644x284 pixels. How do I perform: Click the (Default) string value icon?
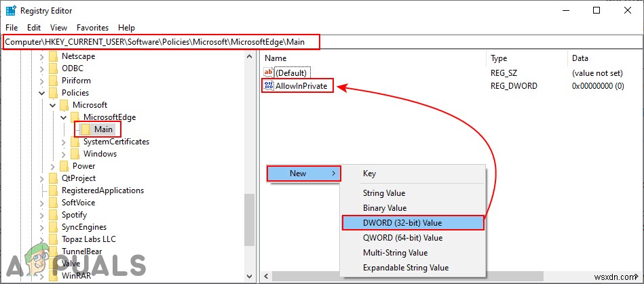(269, 73)
